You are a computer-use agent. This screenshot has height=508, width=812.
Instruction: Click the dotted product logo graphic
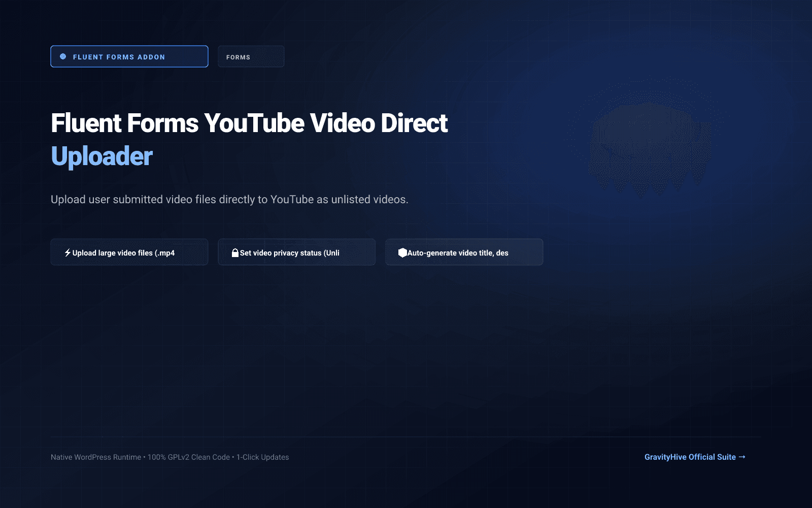pyautogui.click(x=650, y=150)
